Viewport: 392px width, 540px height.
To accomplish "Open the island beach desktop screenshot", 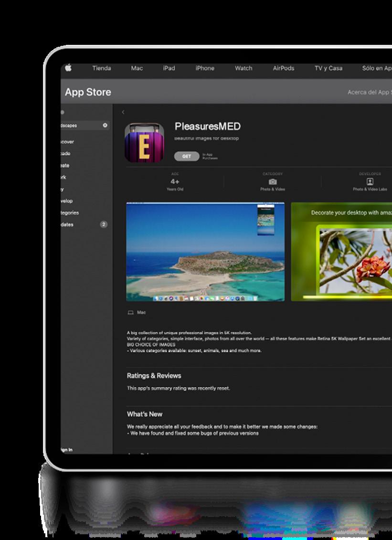I will click(205, 252).
